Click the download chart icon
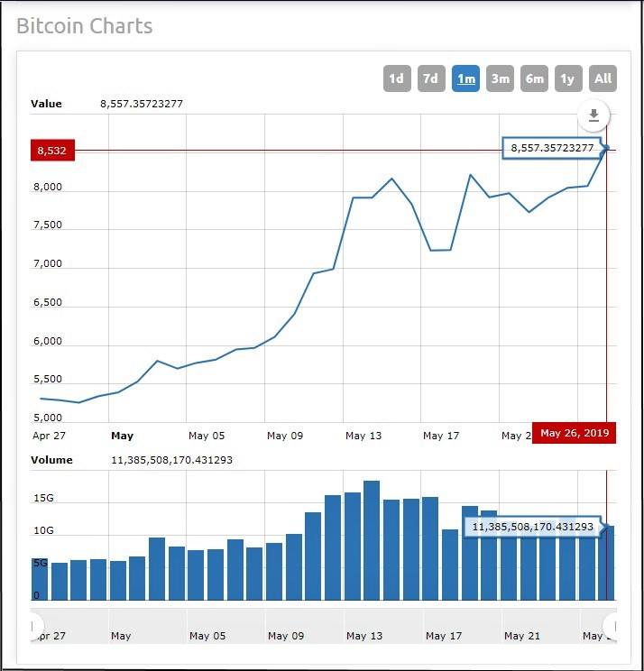This screenshot has height=671, width=644. pyautogui.click(x=593, y=115)
